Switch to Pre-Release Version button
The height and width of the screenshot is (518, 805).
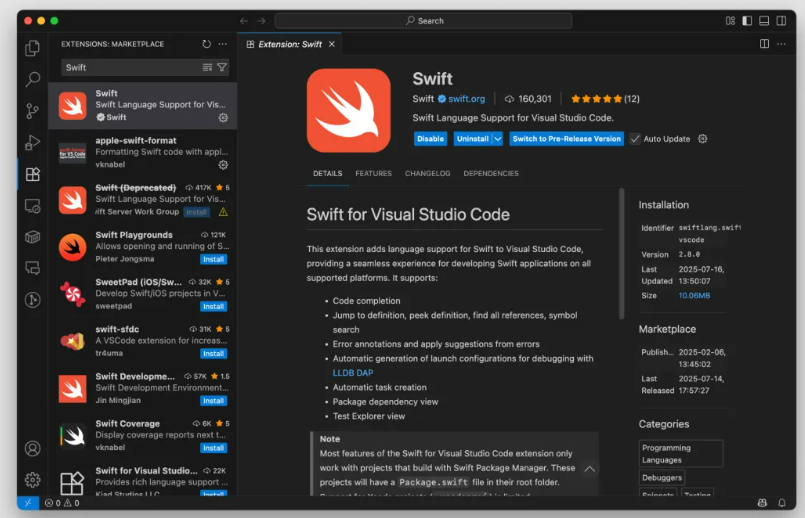tap(566, 139)
